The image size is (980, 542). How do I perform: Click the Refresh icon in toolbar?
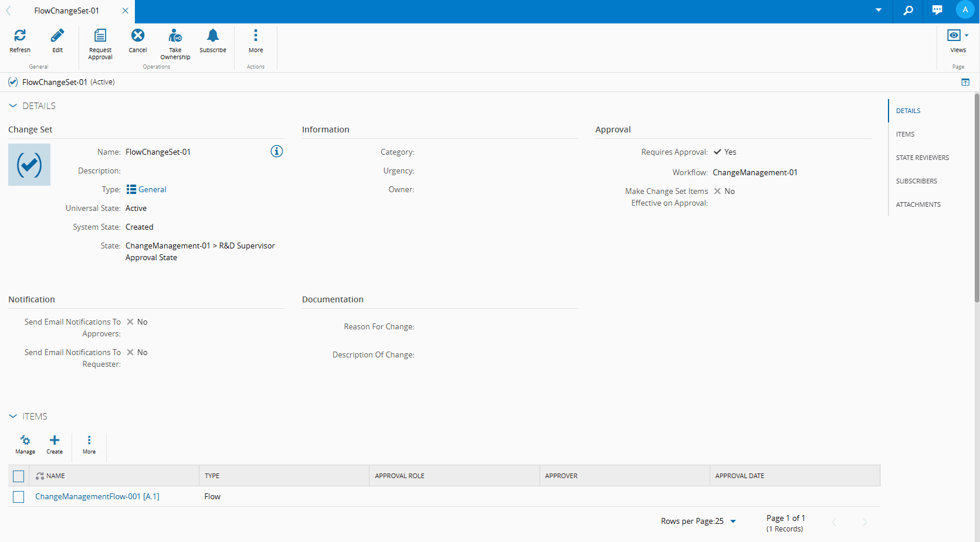pos(20,36)
